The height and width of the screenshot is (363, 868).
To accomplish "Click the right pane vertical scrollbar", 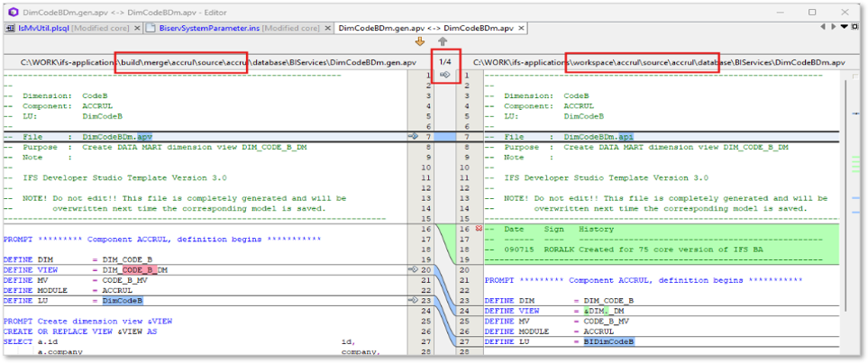I will (845, 195).
